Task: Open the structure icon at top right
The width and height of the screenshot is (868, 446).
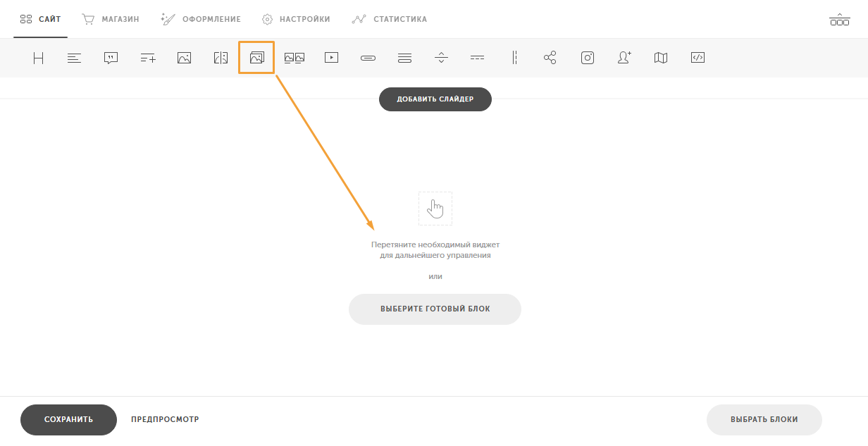Action: [839, 20]
